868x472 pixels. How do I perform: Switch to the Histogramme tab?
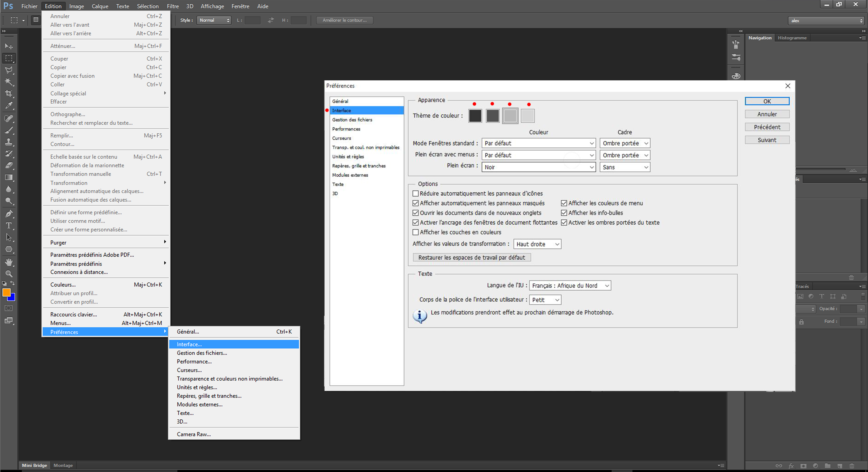[x=792, y=38]
